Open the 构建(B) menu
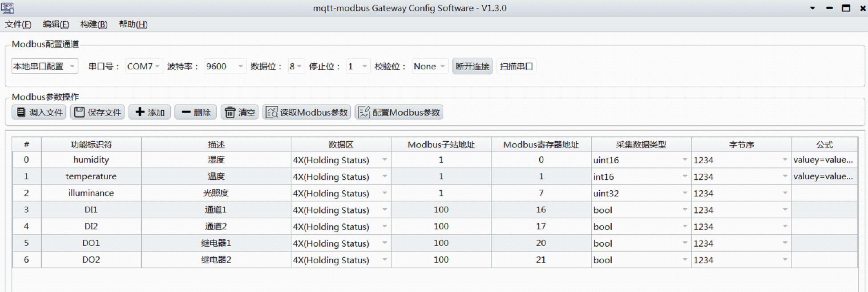The width and height of the screenshot is (868, 292). 94,24
